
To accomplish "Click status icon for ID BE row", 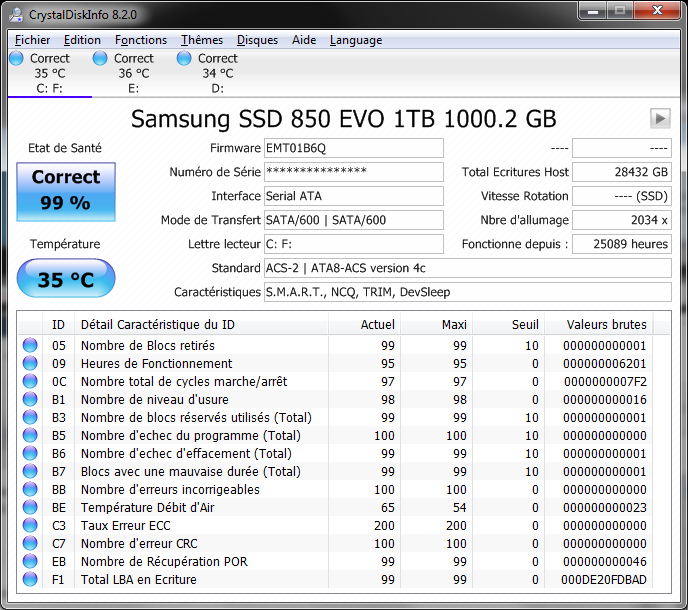I will point(30,507).
